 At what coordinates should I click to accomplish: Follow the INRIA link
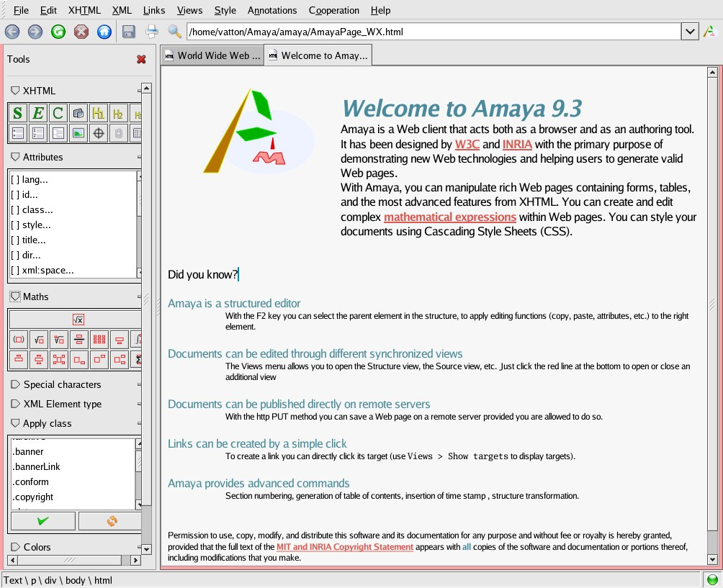[x=517, y=144]
